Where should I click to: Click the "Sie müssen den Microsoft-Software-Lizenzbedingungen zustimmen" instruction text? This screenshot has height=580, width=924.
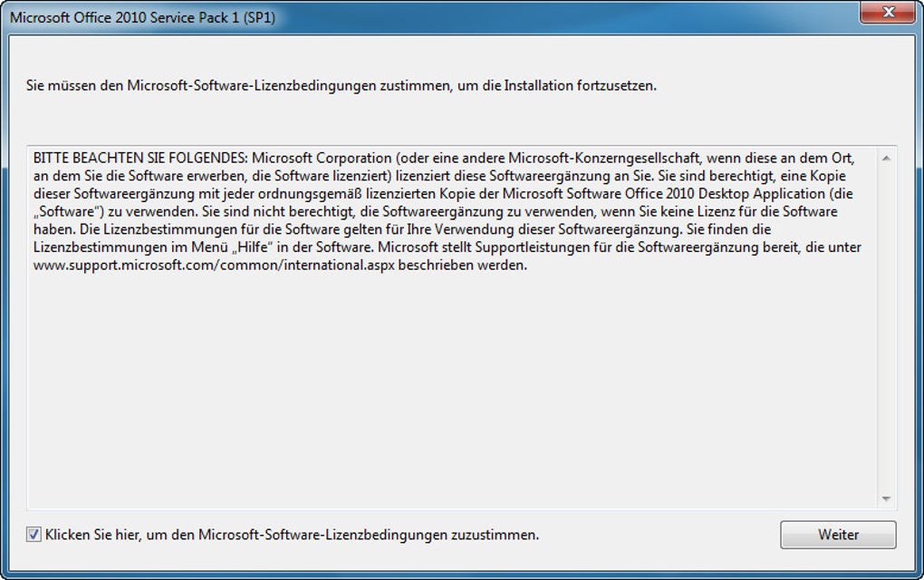pos(342,85)
